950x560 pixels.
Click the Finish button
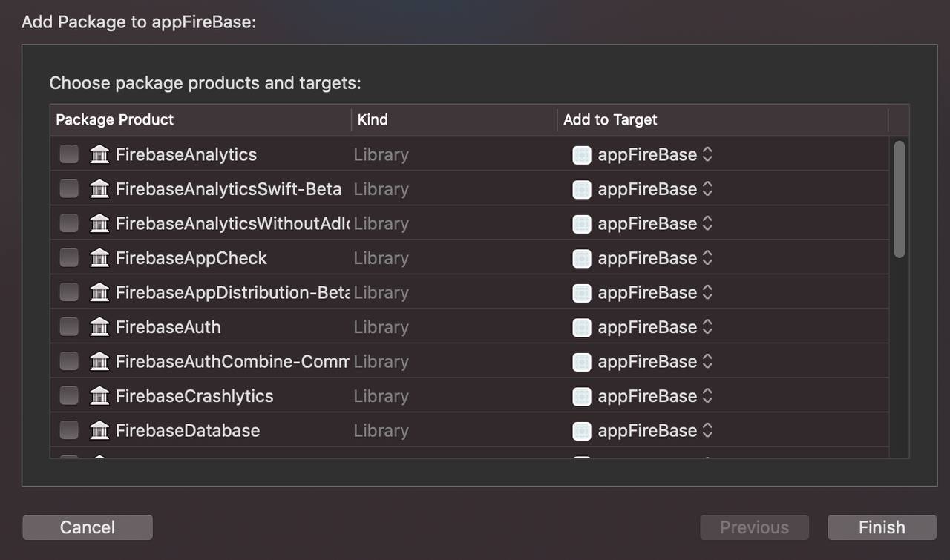(x=882, y=527)
